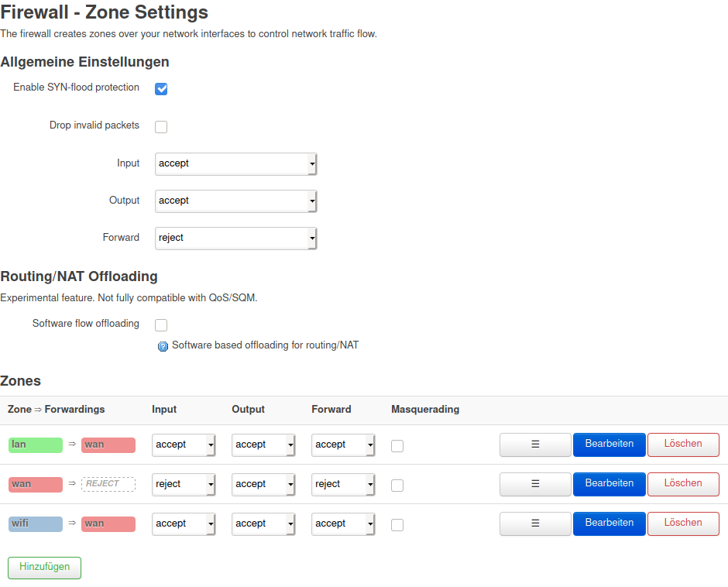Open the wan zone Input dropdown
This screenshot has width=728, height=587.
(x=184, y=485)
